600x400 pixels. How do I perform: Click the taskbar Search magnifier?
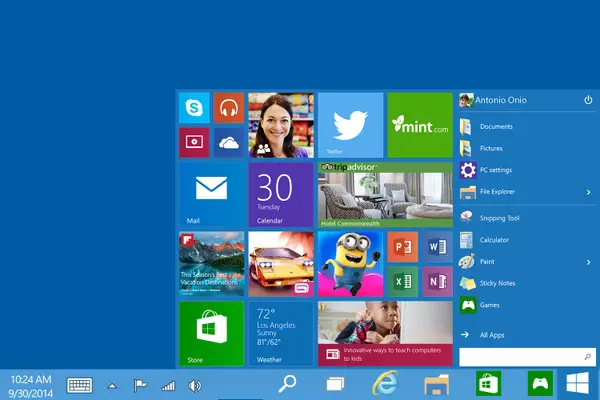287,384
